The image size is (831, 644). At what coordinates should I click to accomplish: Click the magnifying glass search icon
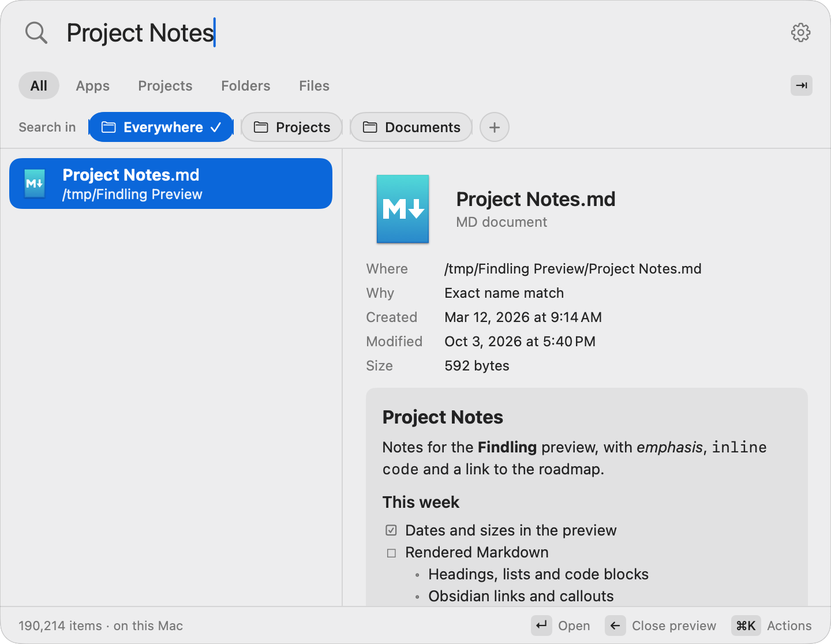click(x=36, y=33)
